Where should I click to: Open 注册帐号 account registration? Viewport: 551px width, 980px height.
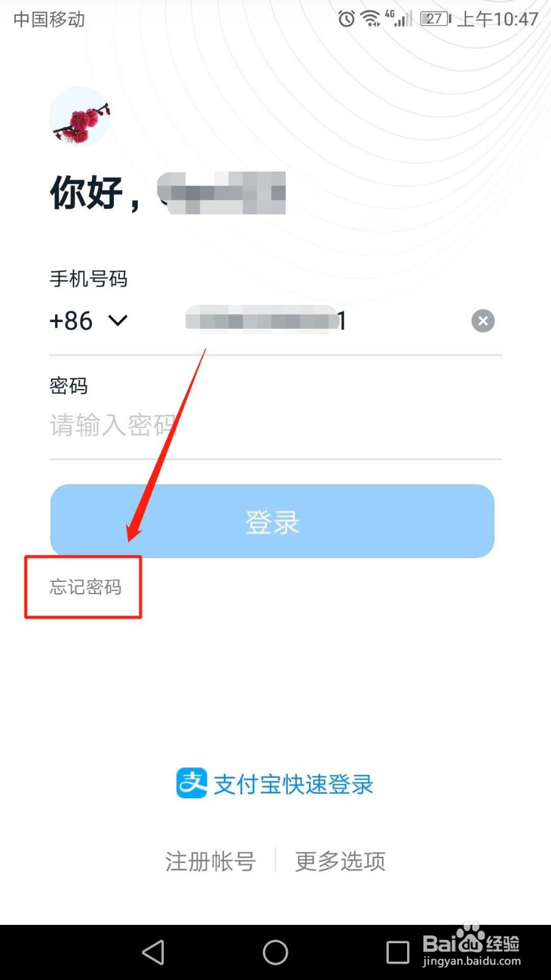tap(210, 861)
